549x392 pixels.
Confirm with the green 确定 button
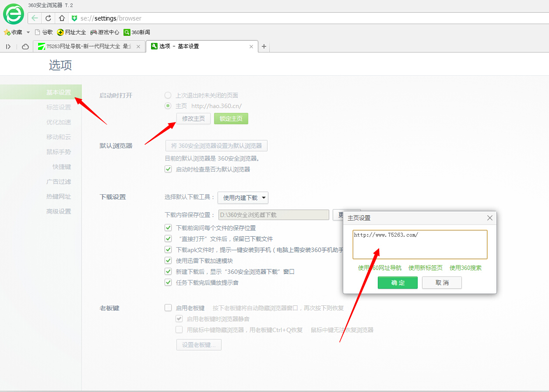pyautogui.click(x=398, y=283)
